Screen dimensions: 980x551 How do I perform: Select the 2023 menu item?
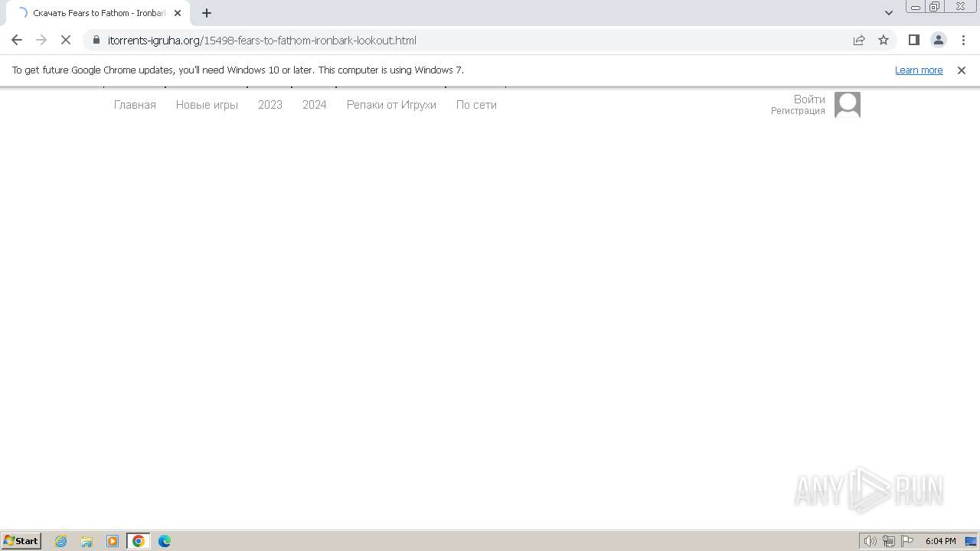coord(270,105)
